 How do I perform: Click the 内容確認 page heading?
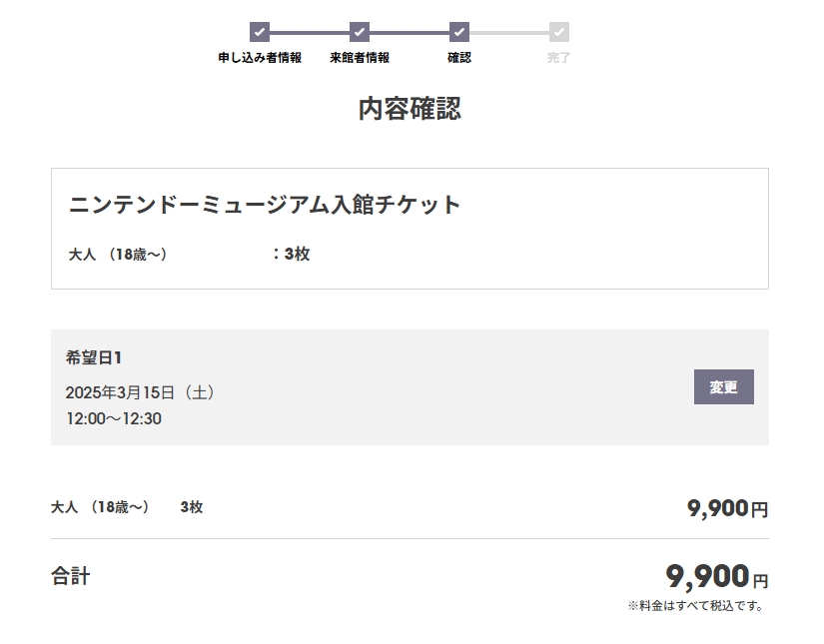[x=410, y=109]
